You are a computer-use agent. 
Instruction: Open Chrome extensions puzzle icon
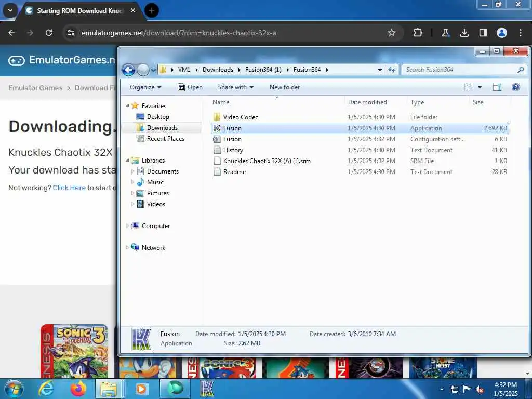point(418,33)
